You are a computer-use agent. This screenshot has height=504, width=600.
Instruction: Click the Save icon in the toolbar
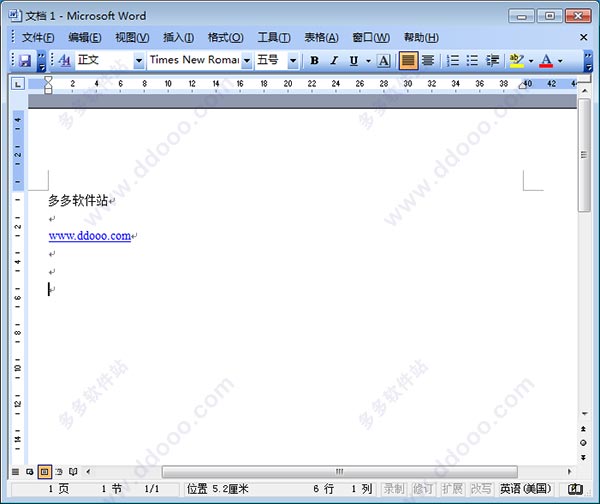tap(25, 60)
